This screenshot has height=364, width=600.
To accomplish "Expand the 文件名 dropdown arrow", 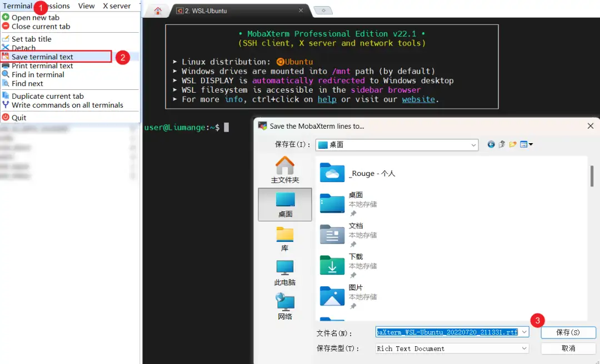I will [x=524, y=332].
